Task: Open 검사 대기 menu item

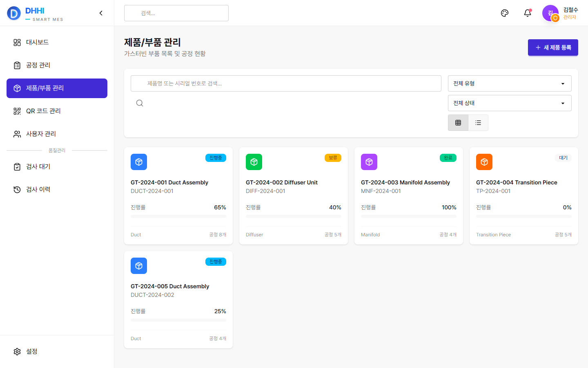Action: 57,167
